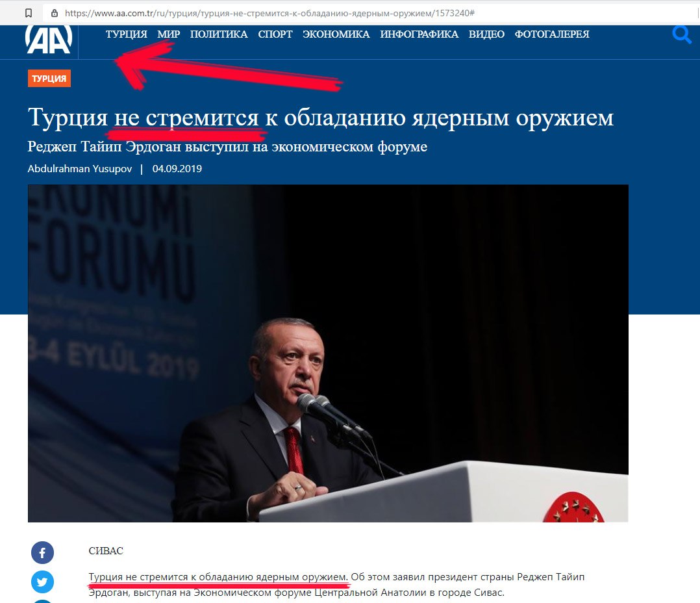Click the Erdogan article photo
The height and width of the screenshot is (603, 700).
[x=328, y=353]
